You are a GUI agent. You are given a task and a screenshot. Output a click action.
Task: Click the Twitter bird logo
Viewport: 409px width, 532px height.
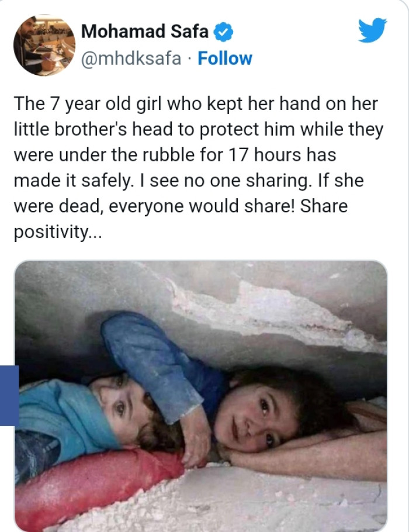pos(372,30)
